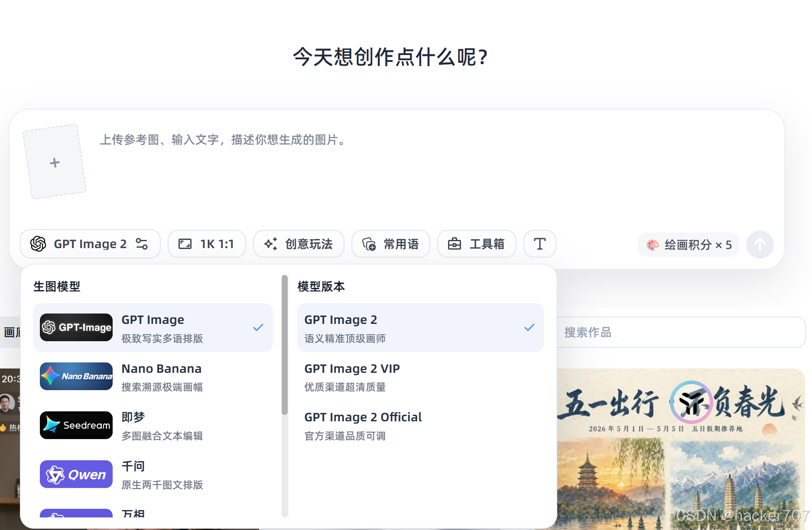Click the 极致写实多语排版 description text

[x=162, y=339]
